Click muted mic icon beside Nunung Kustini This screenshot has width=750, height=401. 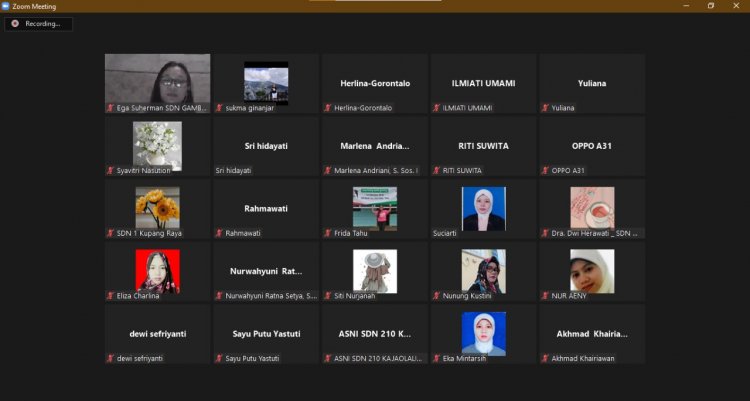436,296
